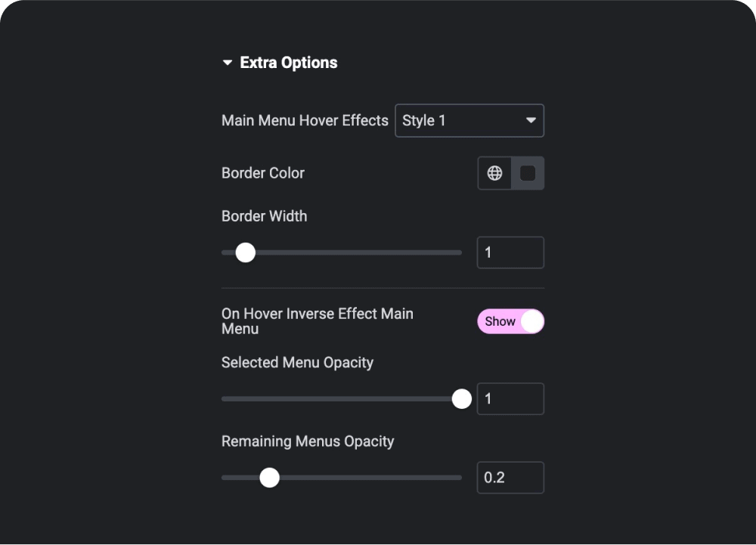
Task: Click the Remaining Menus Opacity slider handle
Action: [x=270, y=478]
